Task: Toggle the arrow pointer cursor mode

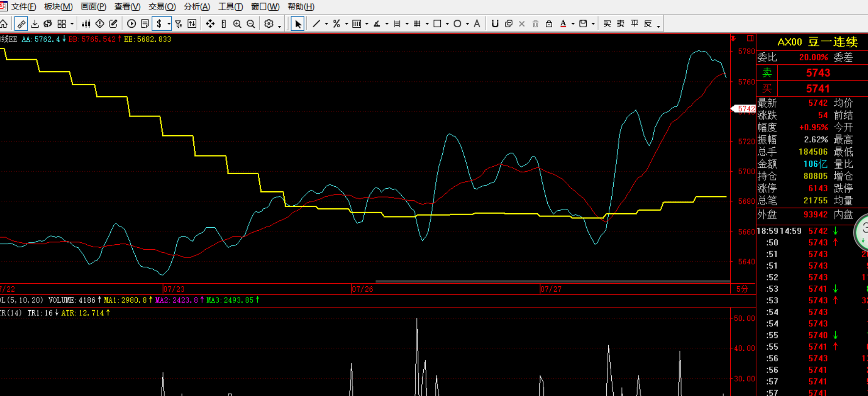Action: tap(297, 24)
